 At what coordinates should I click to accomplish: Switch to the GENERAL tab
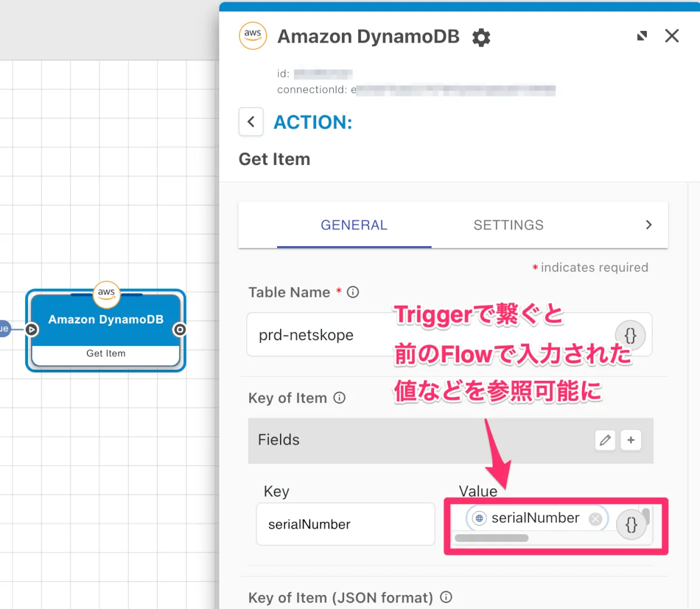coord(354,225)
